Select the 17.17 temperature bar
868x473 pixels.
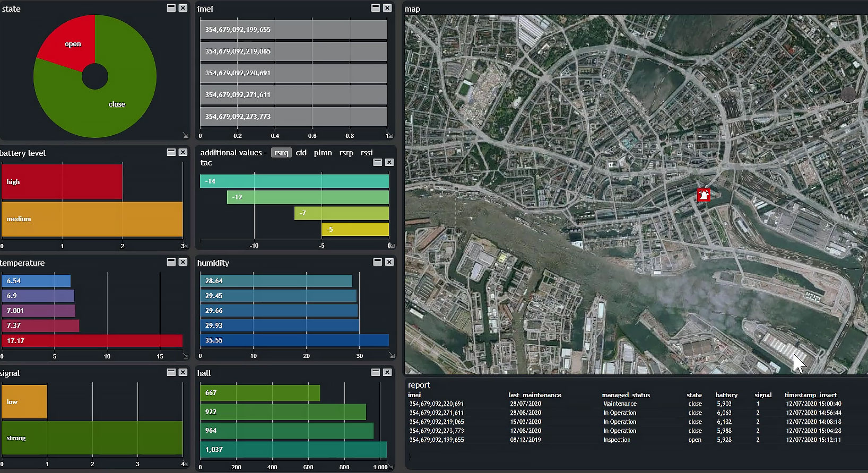[x=92, y=340]
